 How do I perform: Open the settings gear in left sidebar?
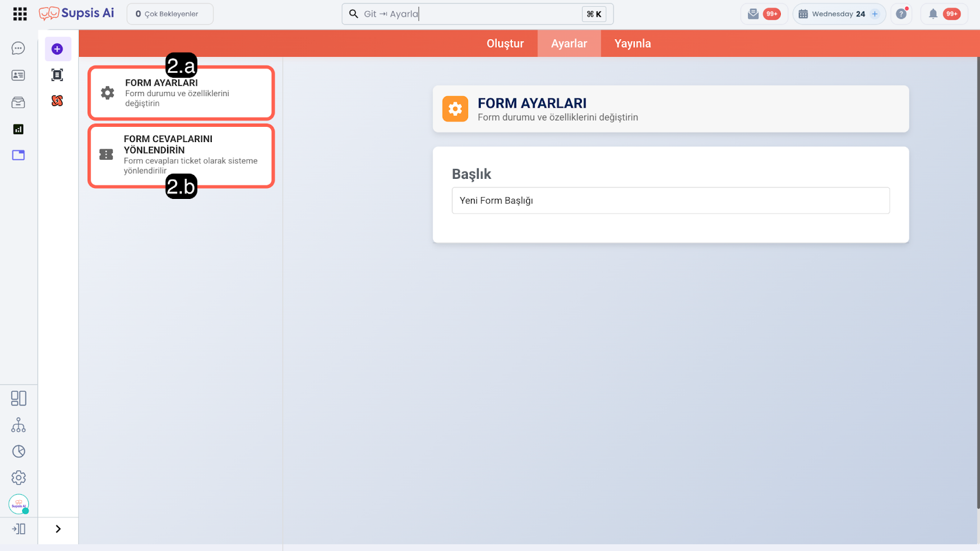point(18,478)
